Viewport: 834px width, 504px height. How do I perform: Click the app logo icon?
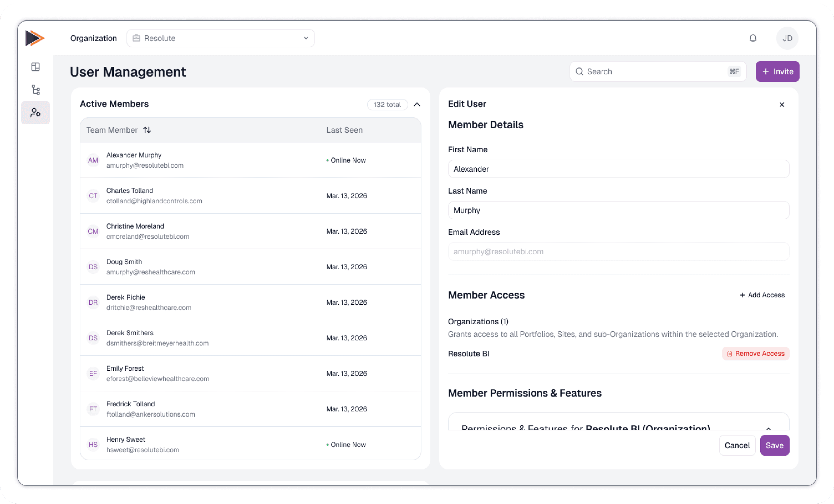pos(35,38)
